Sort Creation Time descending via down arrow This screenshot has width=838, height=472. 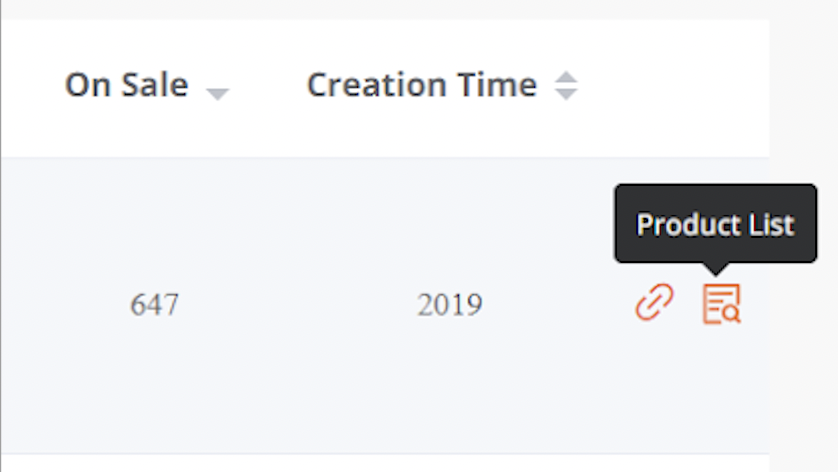coord(566,94)
